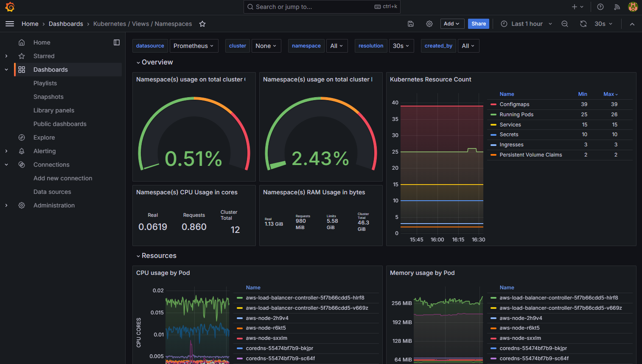Open dashboard settings gear icon
Image resolution: width=642 pixels, height=364 pixels.
[429, 24]
